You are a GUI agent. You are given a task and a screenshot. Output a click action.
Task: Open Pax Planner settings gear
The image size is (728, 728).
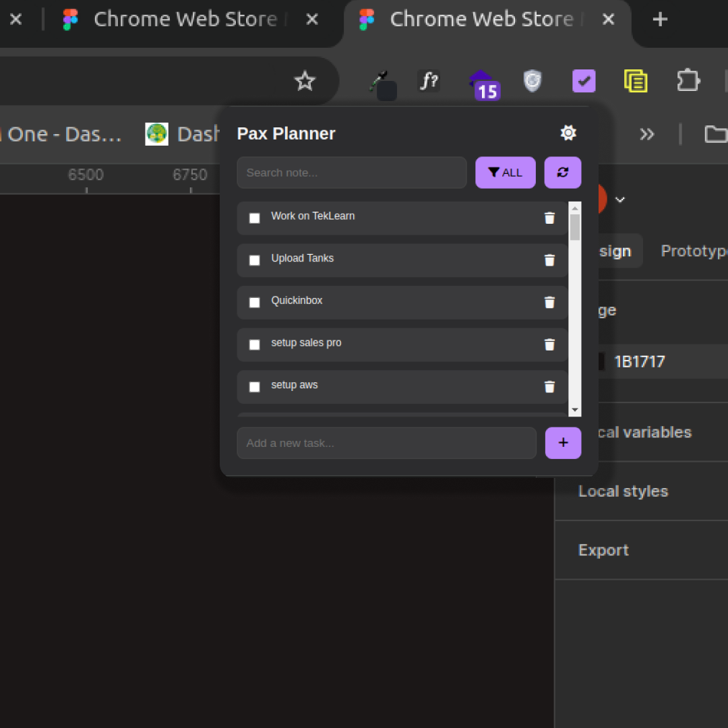(568, 133)
